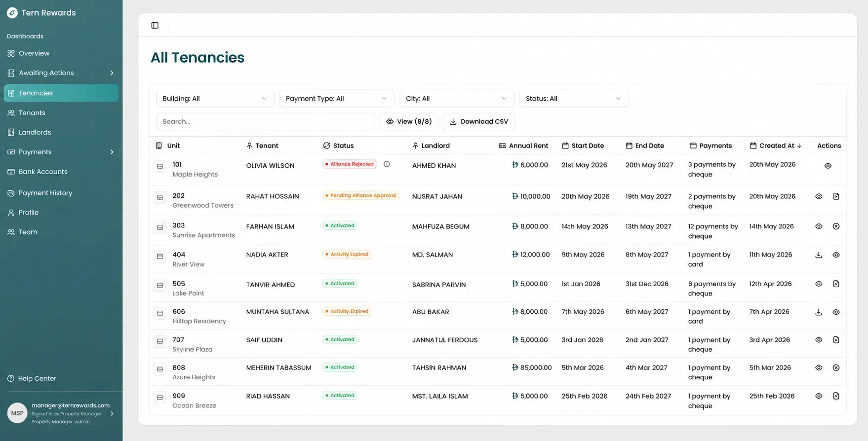View tenancy 808 with eye icon

coord(819,368)
